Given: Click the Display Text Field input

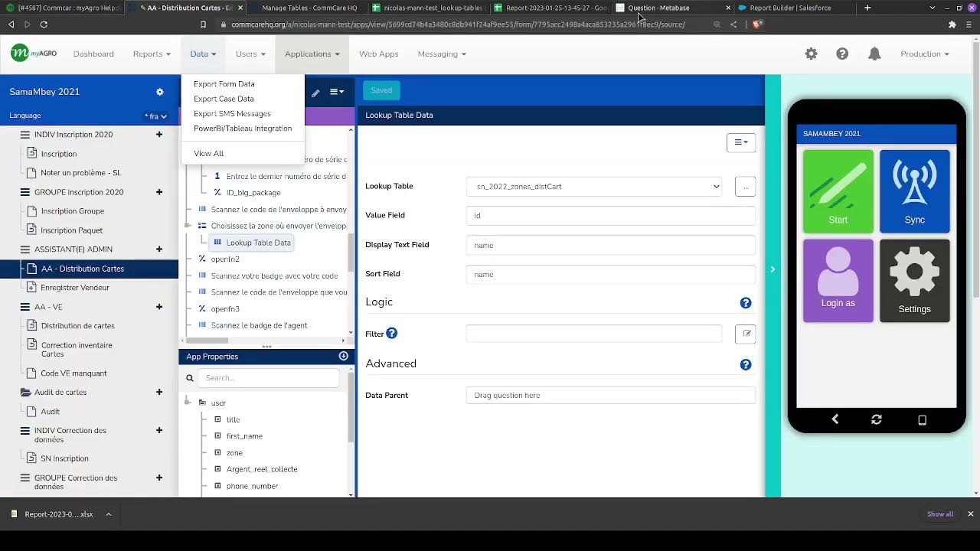Looking at the screenshot, I should pyautogui.click(x=611, y=246).
